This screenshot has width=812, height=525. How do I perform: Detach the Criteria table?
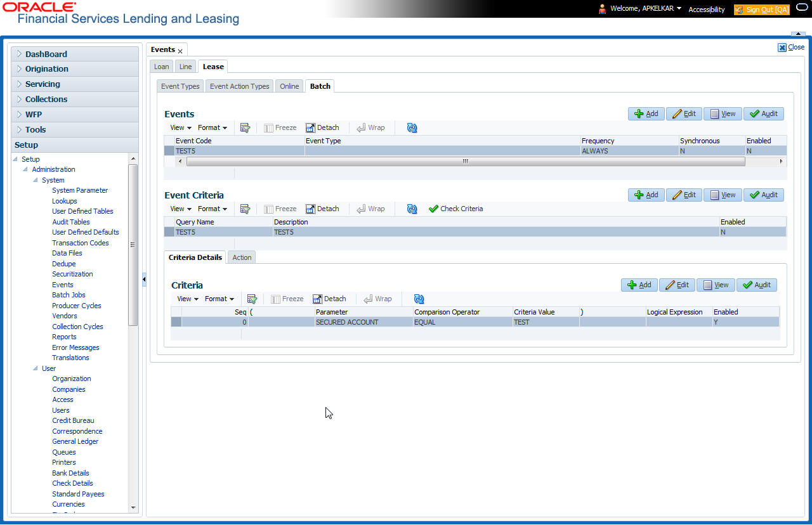[329, 299]
